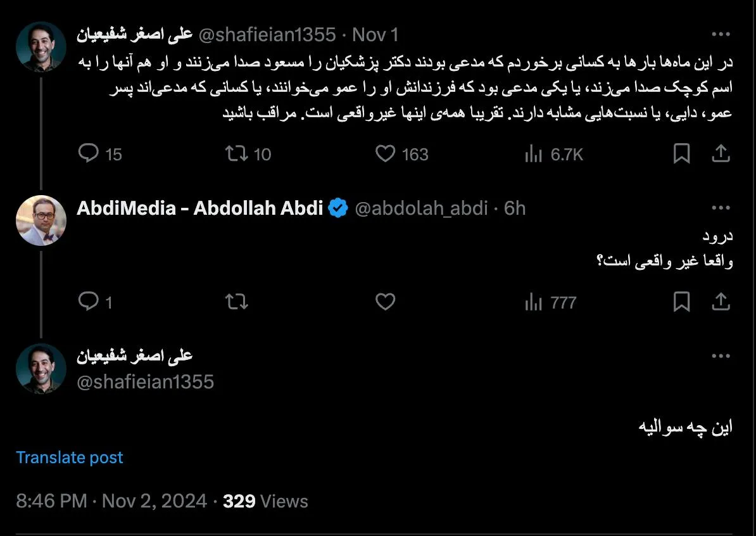Retweet AbdiMedia's reply
Screen dimensions: 756x536
236,302
